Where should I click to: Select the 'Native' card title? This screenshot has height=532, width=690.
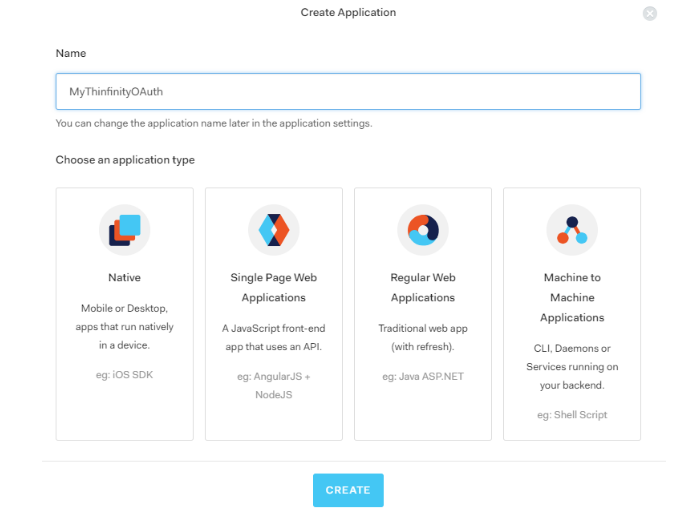(x=125, y=278)
